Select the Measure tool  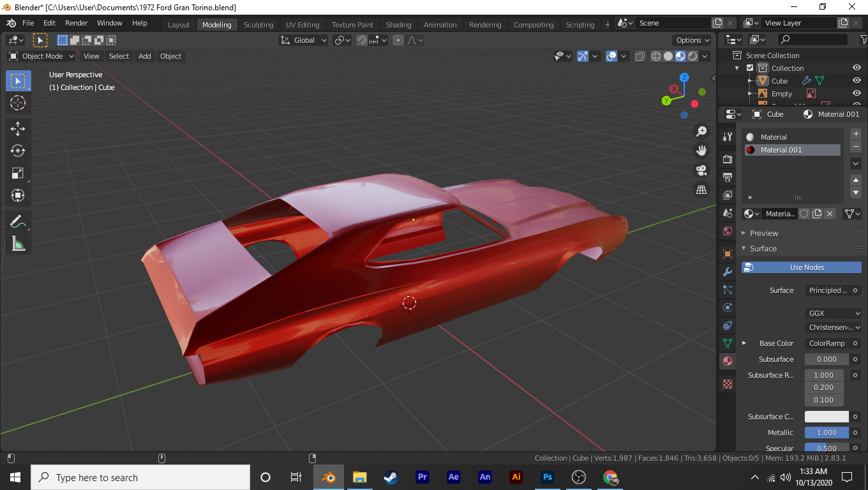coord(18,243)
